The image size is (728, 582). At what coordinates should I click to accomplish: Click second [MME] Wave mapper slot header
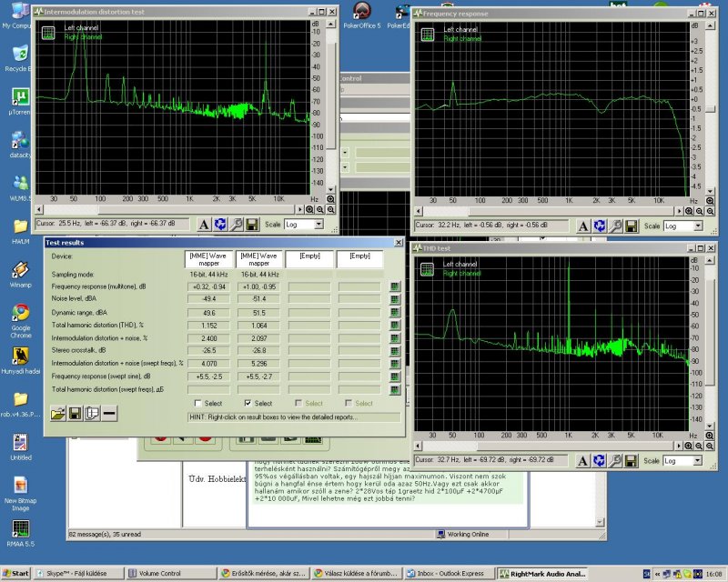tap(258, 259)
